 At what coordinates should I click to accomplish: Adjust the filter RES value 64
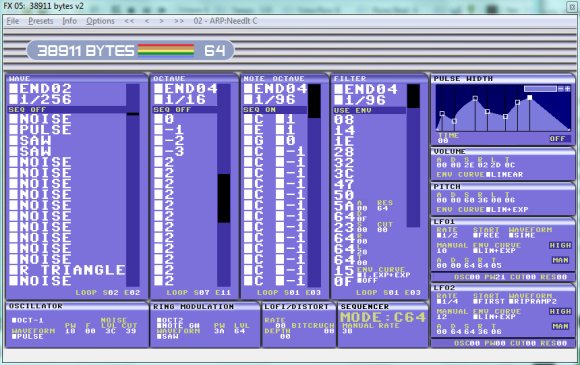[382, 208]
